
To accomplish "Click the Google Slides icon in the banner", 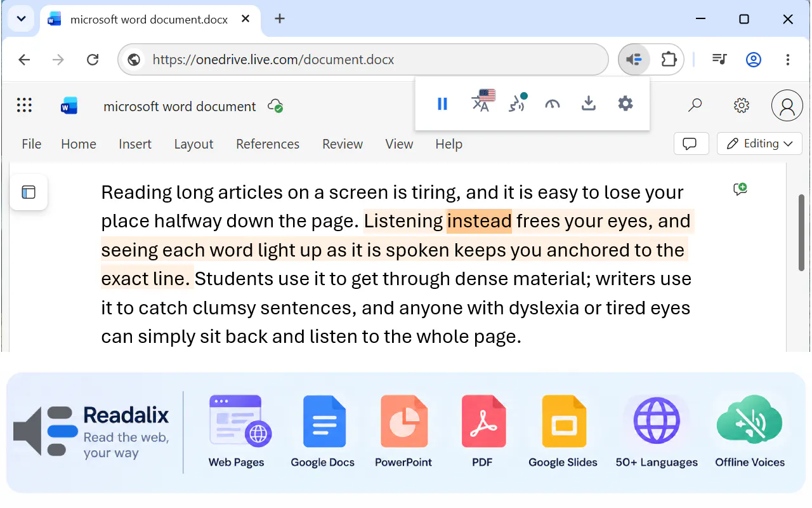I will point(564,422).
